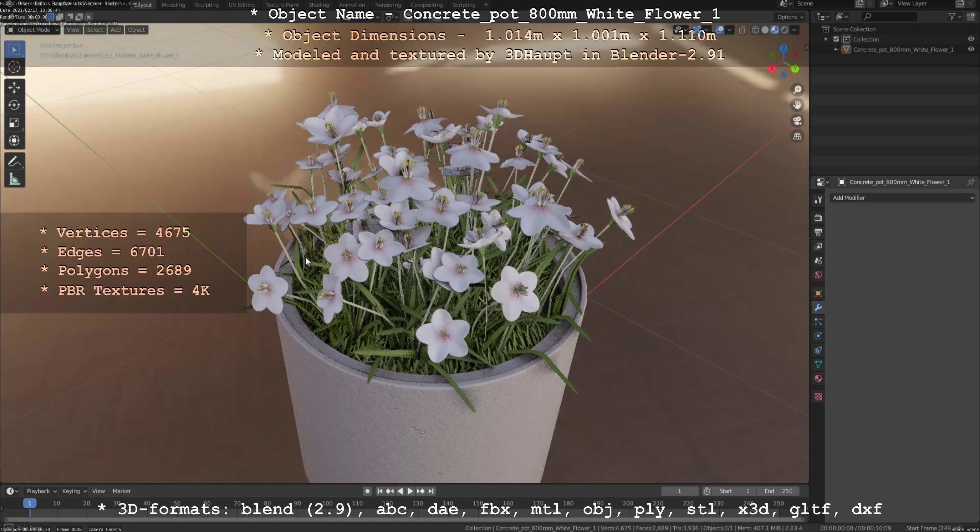
Task: Switch to rendered viewport shading
Action: tap(785, 30)
